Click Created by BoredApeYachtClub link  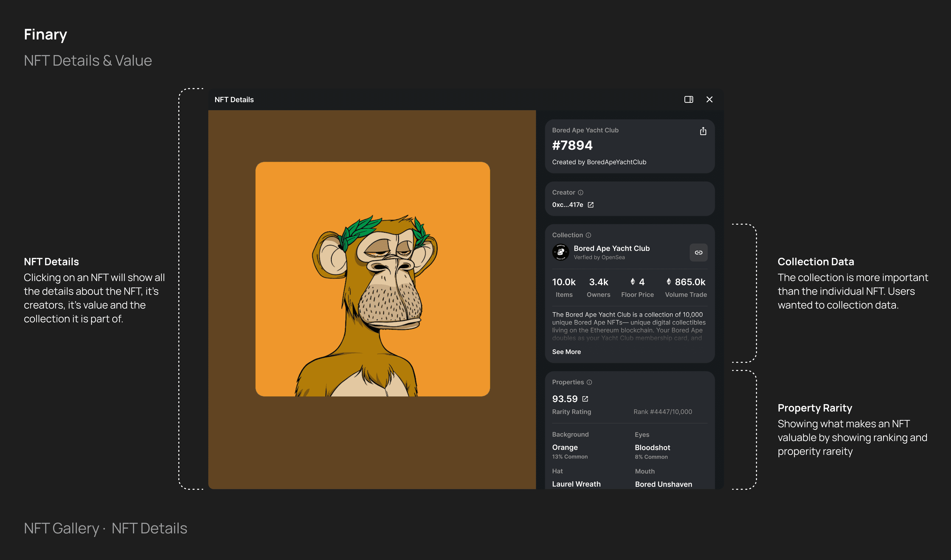click(599, 162)
